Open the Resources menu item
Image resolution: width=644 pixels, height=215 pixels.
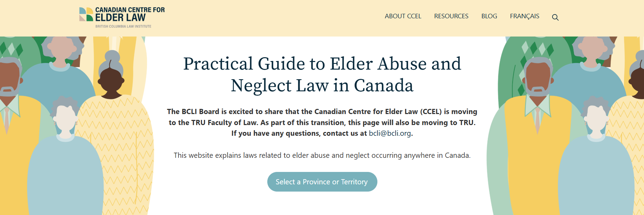451,16
